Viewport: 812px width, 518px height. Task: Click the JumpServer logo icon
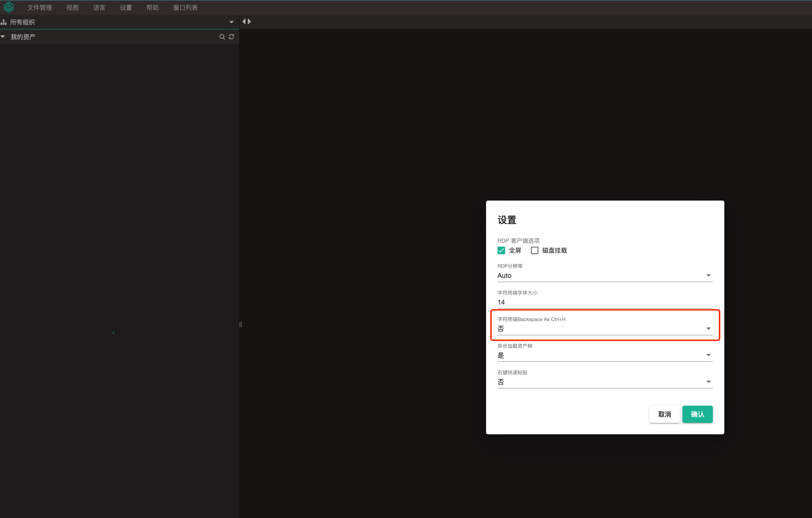9,7
